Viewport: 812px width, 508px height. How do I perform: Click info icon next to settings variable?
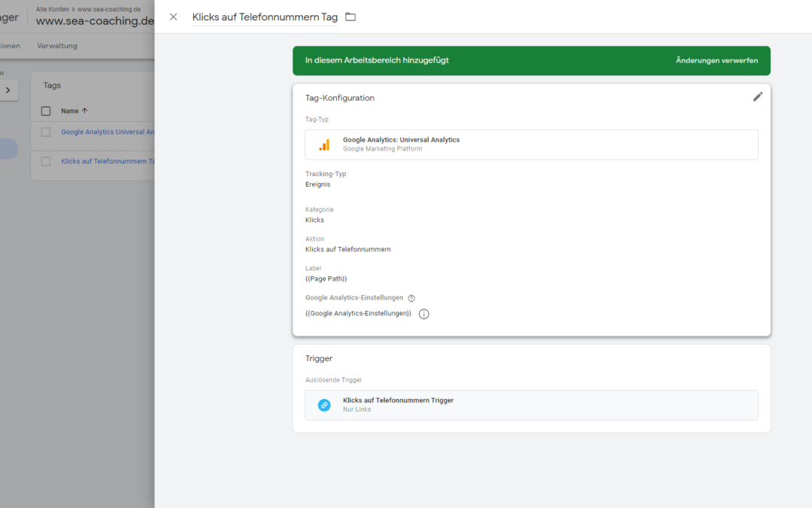coord(423,314)
